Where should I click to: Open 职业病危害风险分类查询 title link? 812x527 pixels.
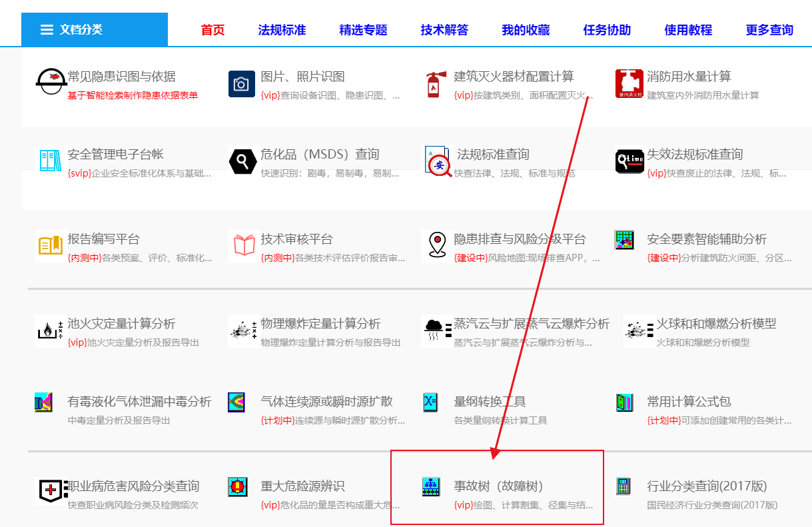pyautogui.click(x=133, y=486)
